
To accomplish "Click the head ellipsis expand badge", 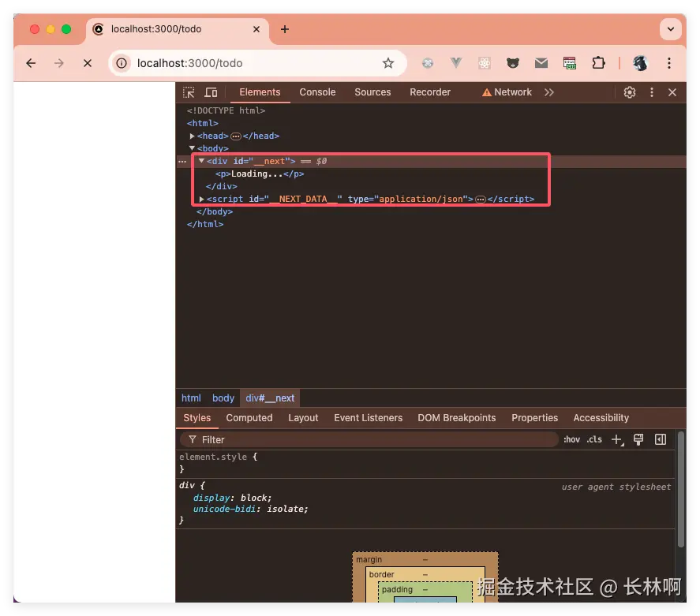I will coord(236,136).
